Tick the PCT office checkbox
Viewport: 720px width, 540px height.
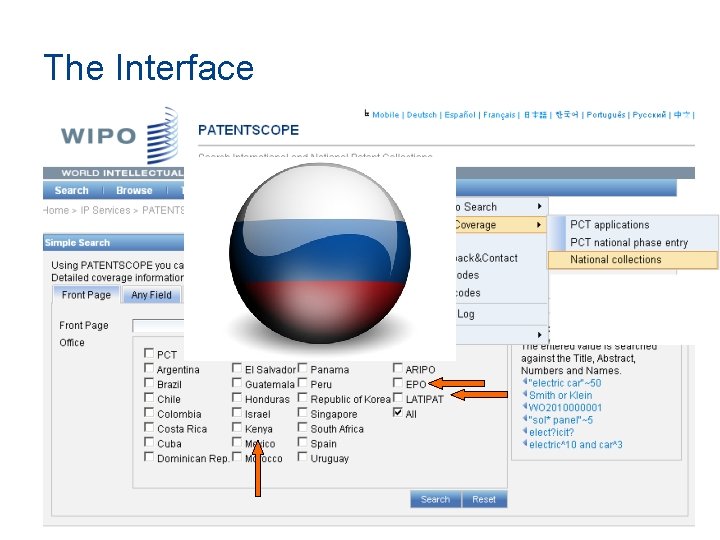[149, 353]
